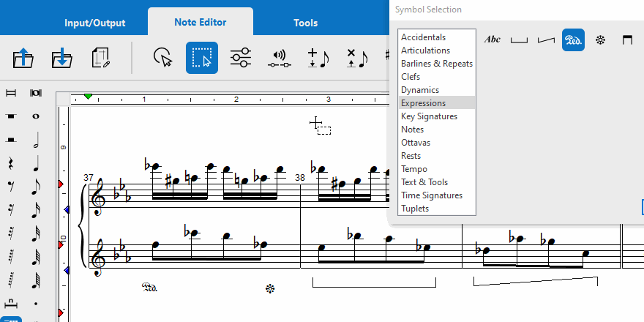Toggle the rectangle area selection tool

coord(201,59)
